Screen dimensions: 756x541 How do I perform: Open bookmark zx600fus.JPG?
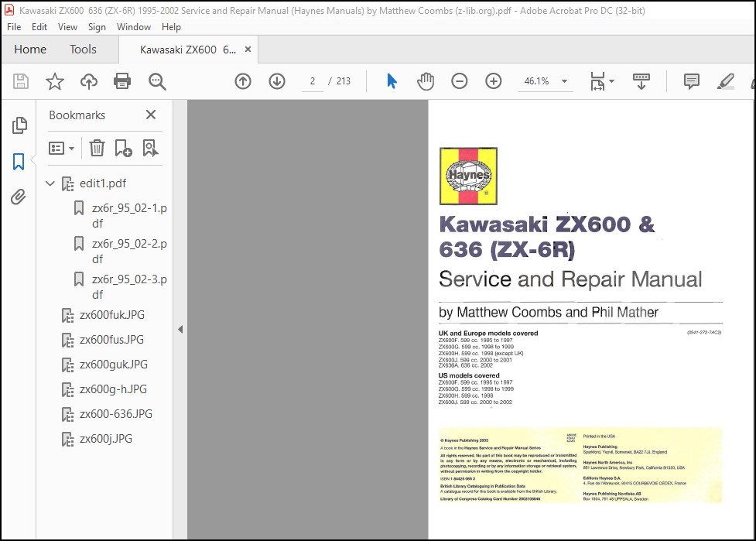[x=111, y=340]
